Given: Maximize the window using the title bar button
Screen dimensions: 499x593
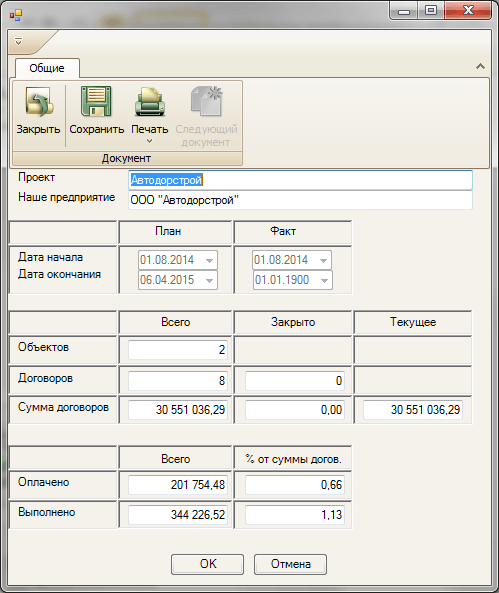Looking at the screenshot, I should 431,10.
